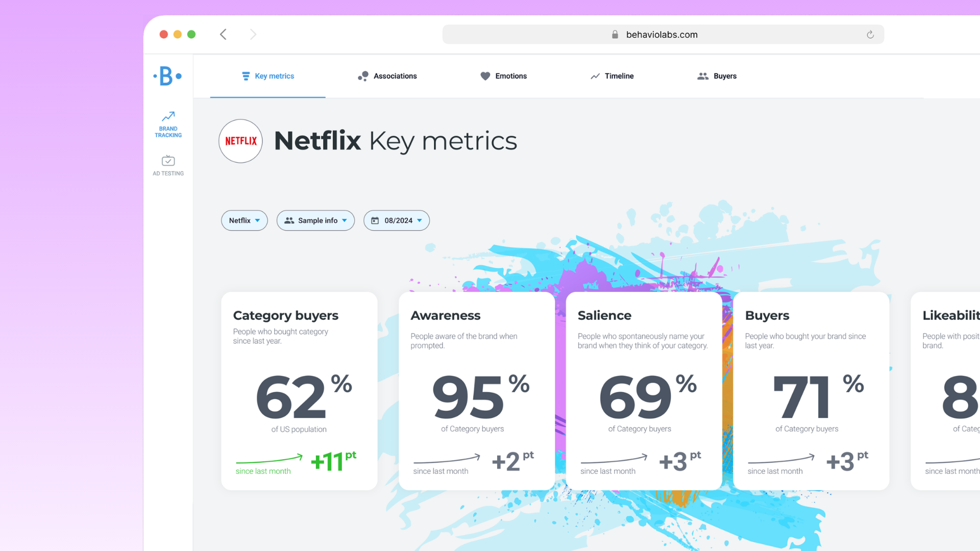980x551 pixels.
Task: Click the +3 pt Salience change
Action: pos(680,461)
